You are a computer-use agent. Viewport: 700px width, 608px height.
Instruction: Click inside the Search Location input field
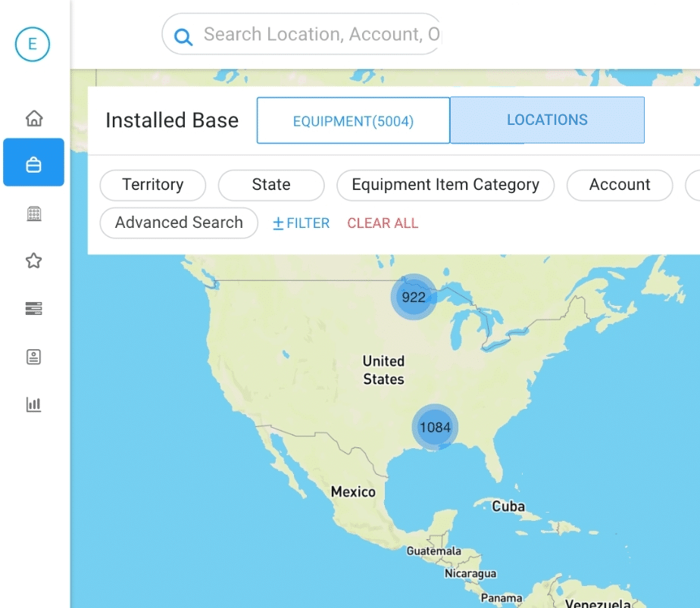pyautogui.click(x=318, y=34)
